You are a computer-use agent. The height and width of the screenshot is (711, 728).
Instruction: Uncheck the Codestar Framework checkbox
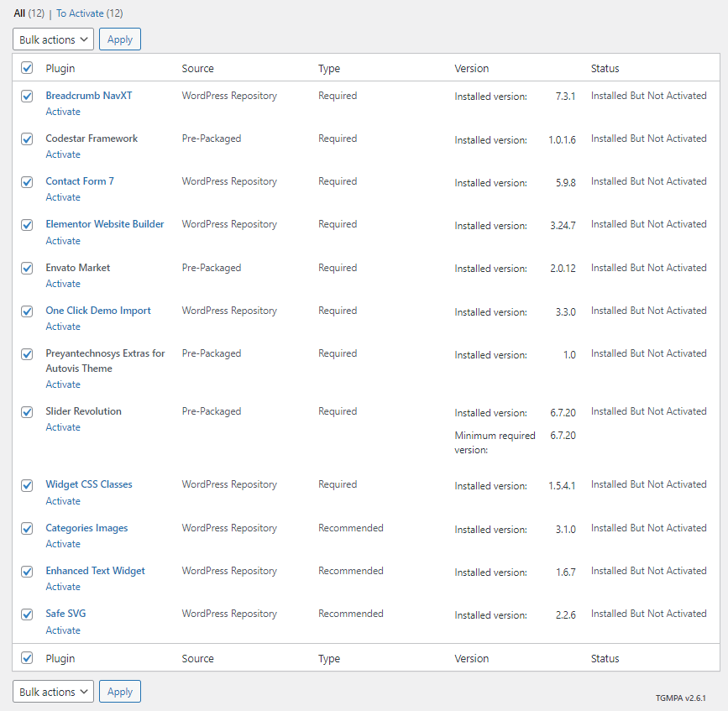pyautogui.click(x=27, y=139)
